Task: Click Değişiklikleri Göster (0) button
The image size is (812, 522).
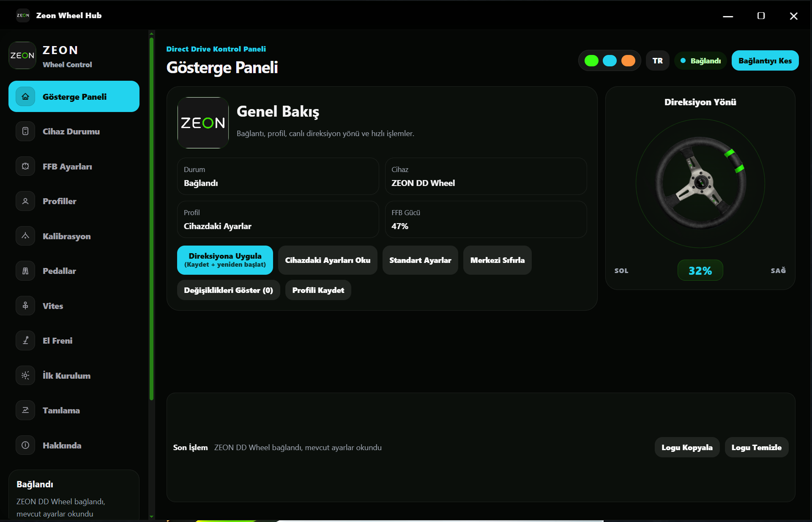Action: pyautogui.click(x=228, y=290)
